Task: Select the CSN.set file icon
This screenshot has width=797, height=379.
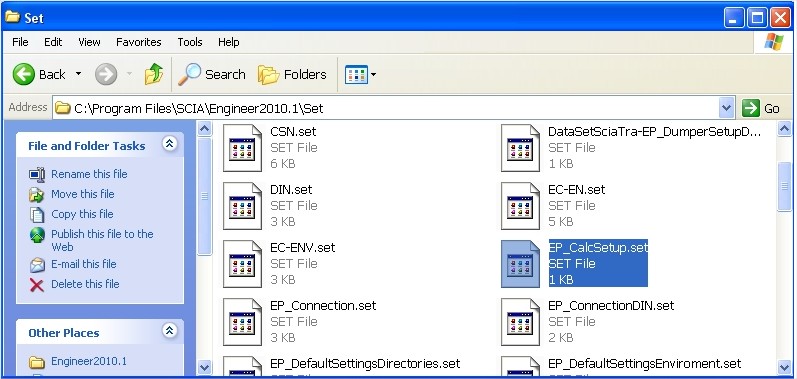Action: 242,148
